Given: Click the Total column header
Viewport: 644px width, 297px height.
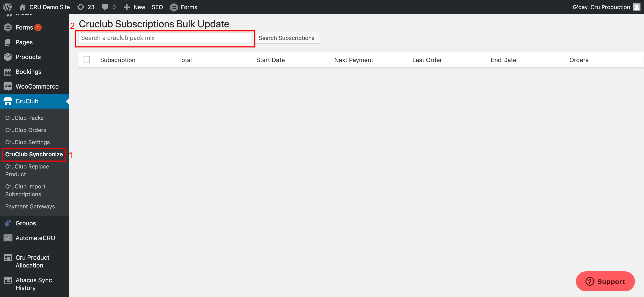Looking at the screenshot, I should [185, 60].
